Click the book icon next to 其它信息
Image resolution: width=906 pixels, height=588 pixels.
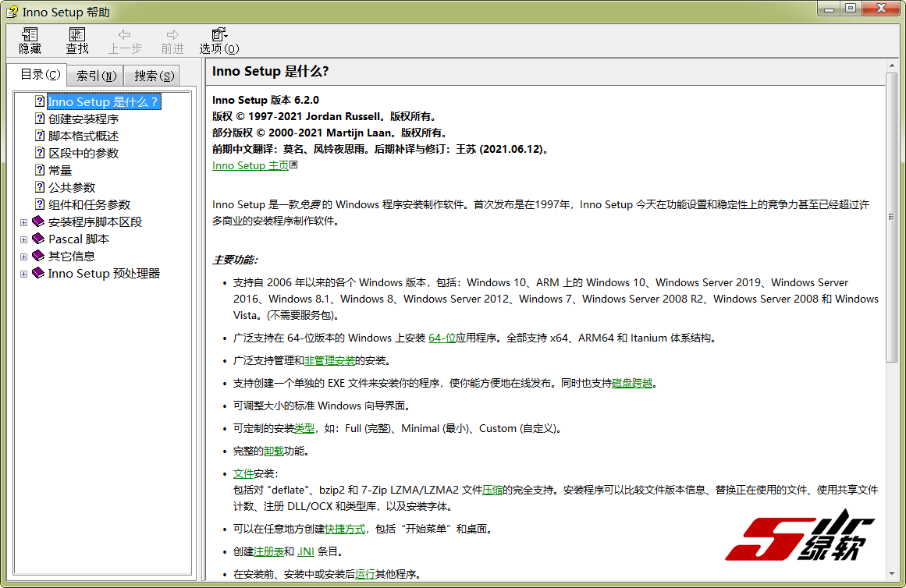pos(38,257)
